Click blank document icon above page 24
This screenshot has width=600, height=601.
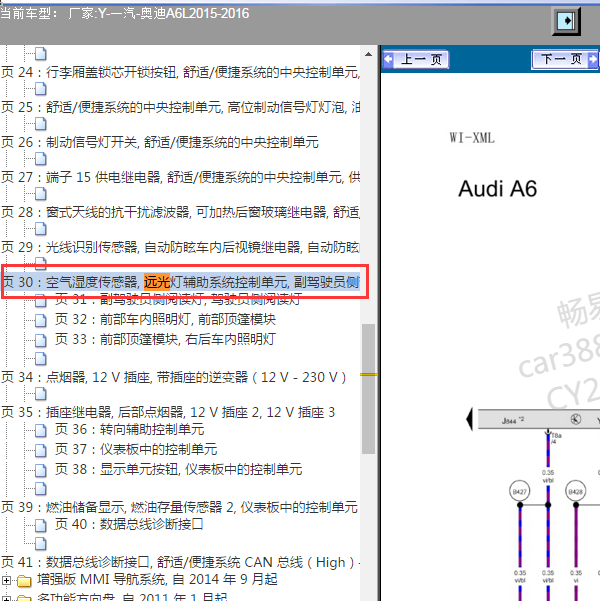(40, 54)
